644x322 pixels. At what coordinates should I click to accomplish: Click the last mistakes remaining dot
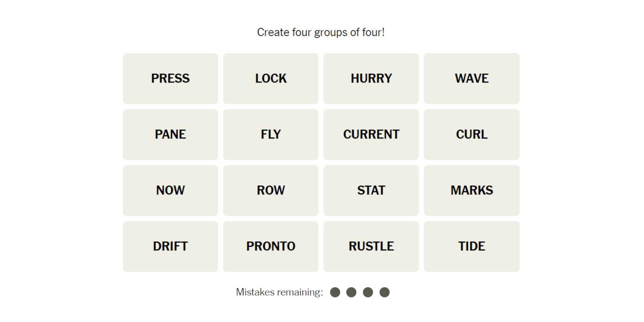coord(384,292)
